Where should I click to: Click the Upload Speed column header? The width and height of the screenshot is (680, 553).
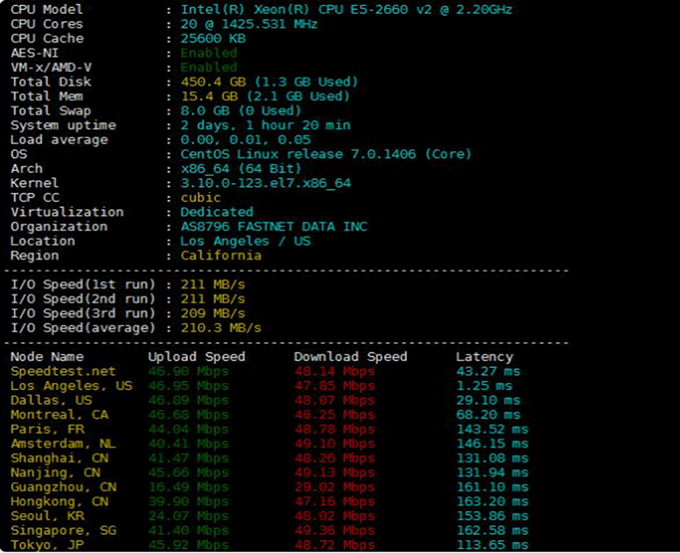coord(196,357)
